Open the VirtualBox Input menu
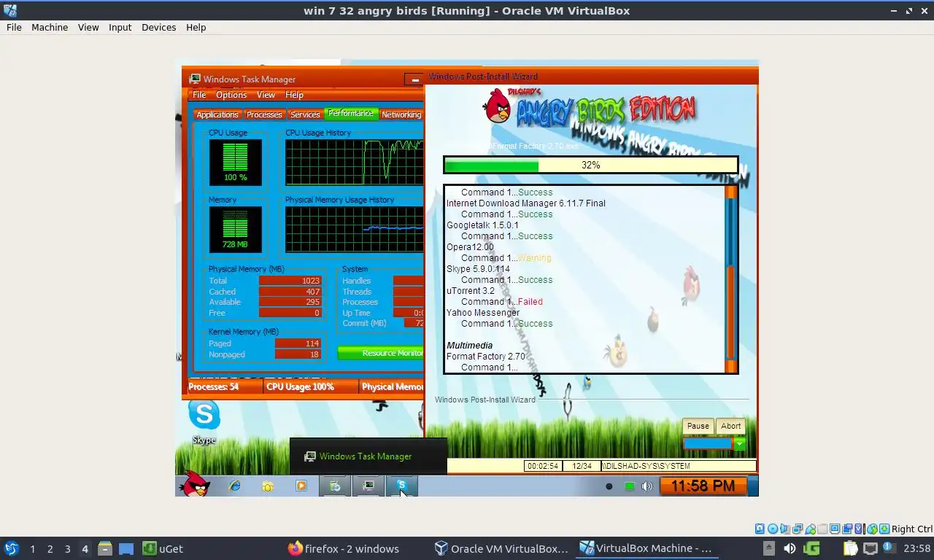 click(120, 27)
